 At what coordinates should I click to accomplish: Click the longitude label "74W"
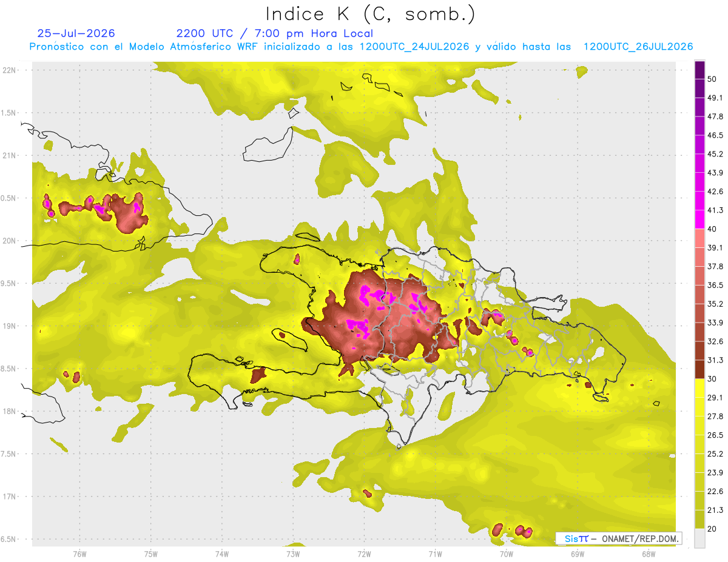coord(221,554)
